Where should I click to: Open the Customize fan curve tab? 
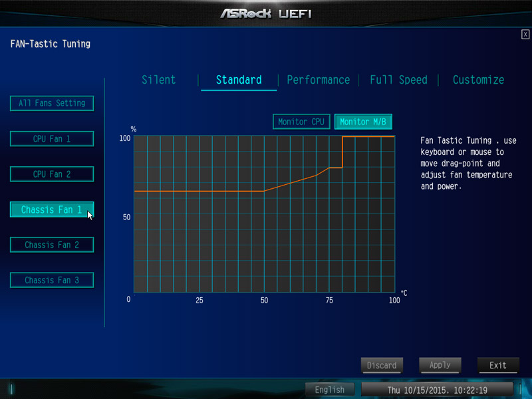click(478, 80)
